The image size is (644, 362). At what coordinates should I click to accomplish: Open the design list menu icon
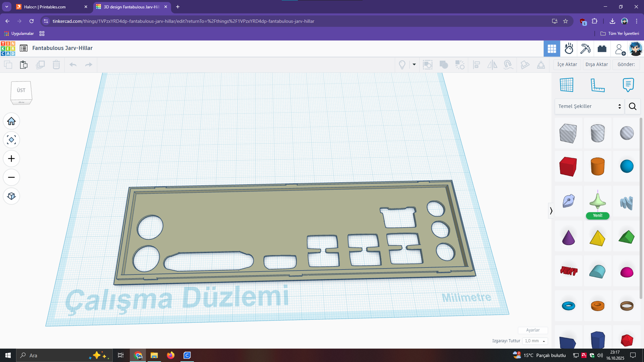[23, 48]
